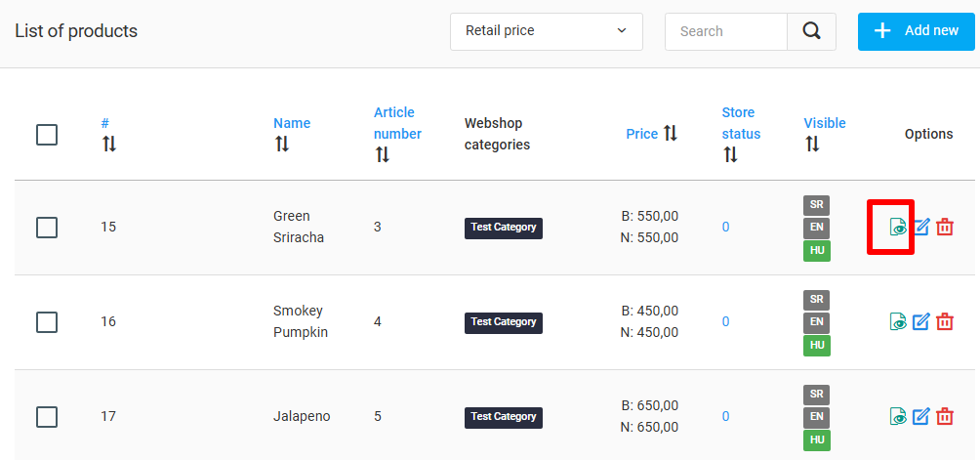Toggle HU visibility badge for Green Sriracha

coord(817,251)
